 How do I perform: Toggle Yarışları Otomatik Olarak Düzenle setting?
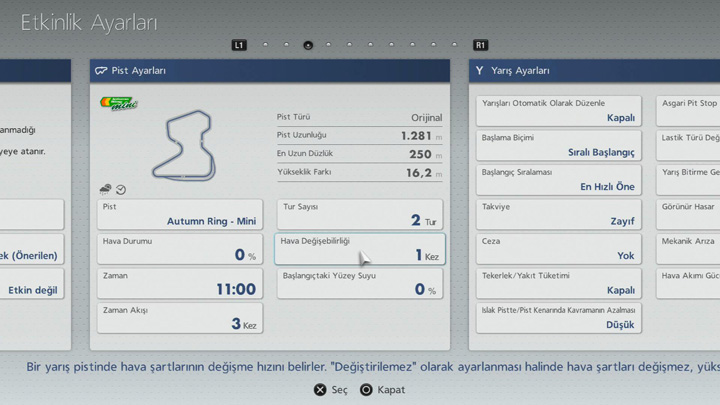point(558,110)
